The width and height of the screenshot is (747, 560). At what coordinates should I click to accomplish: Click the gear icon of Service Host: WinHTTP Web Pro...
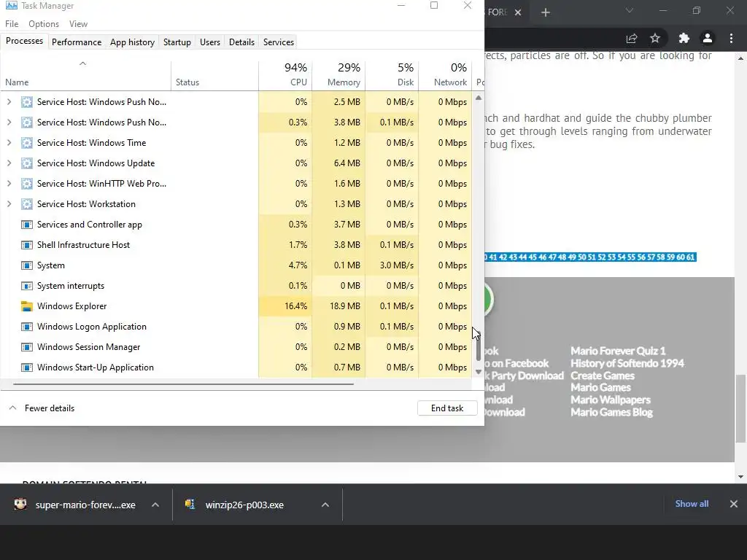point(27,184)
